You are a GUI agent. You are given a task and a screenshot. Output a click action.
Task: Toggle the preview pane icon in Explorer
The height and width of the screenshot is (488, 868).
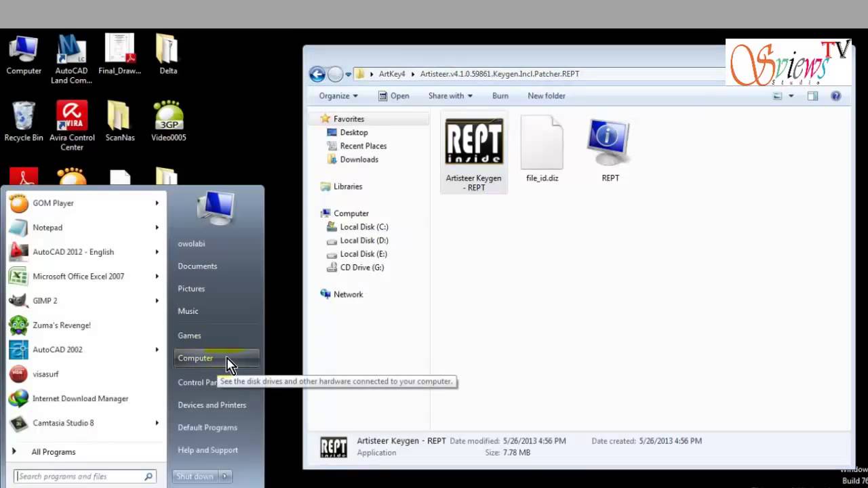812,96
